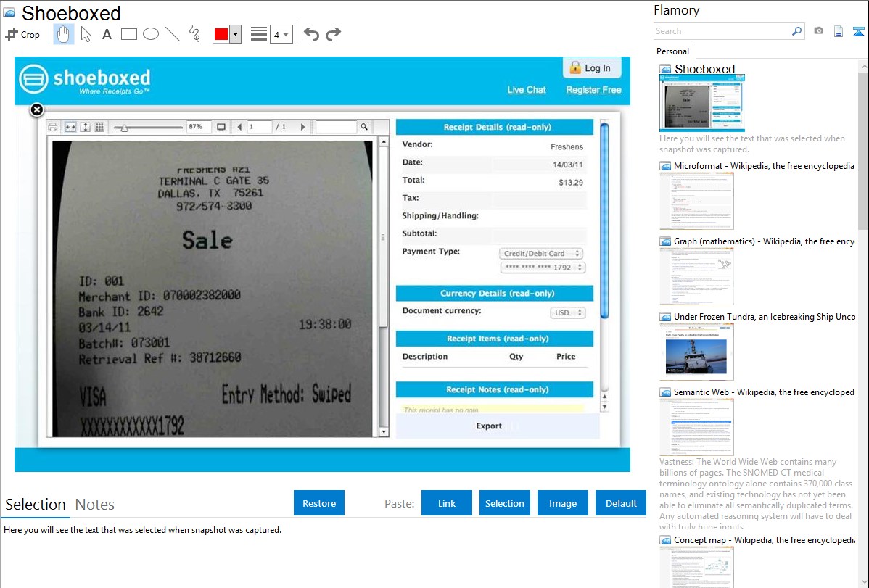869x588 pixels.
Task: Click the shoeboxed logo
Action: click(x=85, y=79)
